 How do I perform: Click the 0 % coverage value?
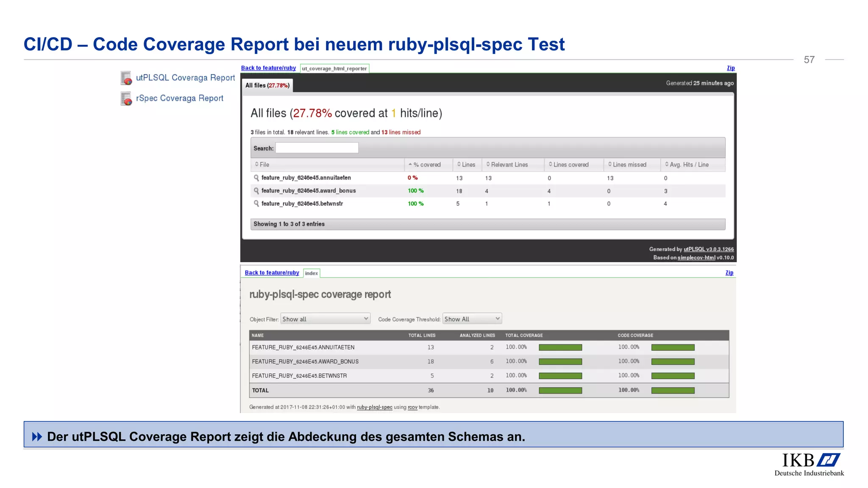click(412, 178)
